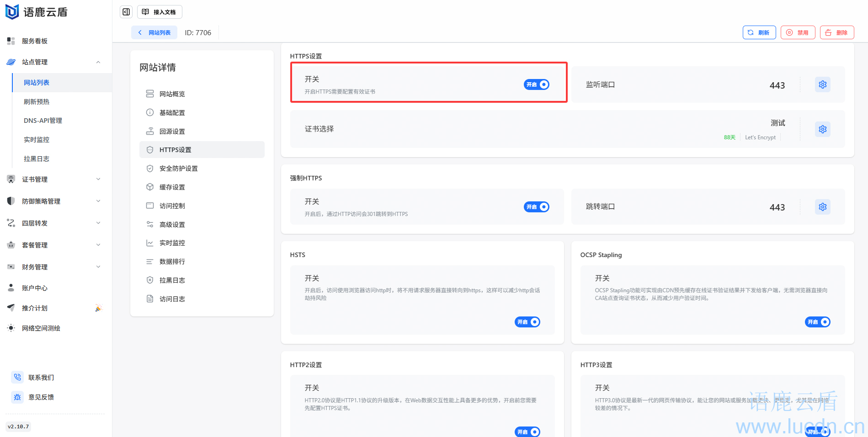Go back to 网站列表 via breadcrumb

154,32
